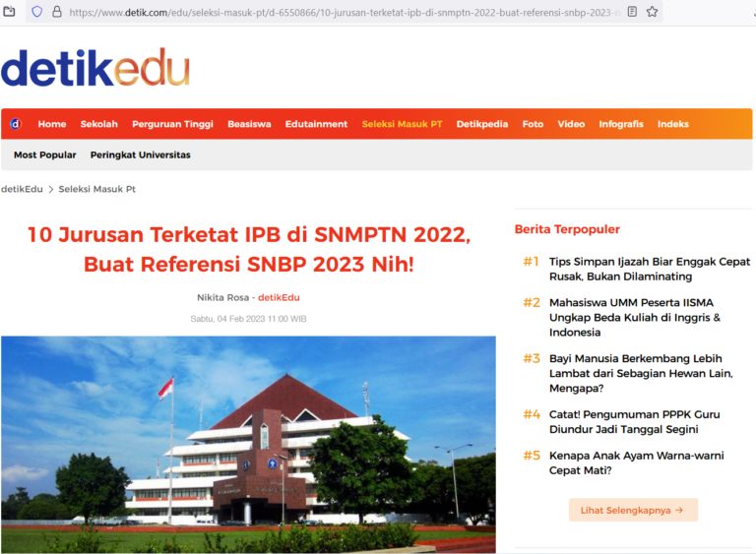Bookmark this page with the star icon
The height and width of the screenshot is (554, 756).
[652, 12]
